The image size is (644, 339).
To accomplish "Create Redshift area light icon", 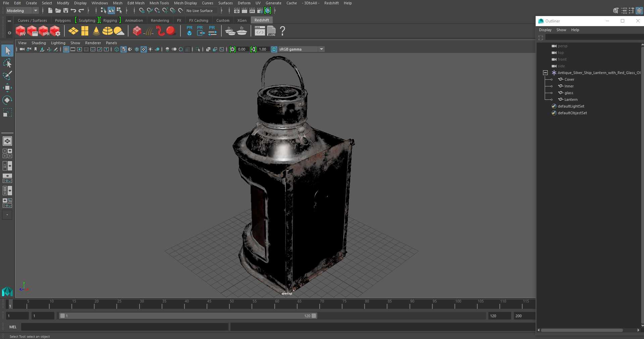I will [73, 31].
